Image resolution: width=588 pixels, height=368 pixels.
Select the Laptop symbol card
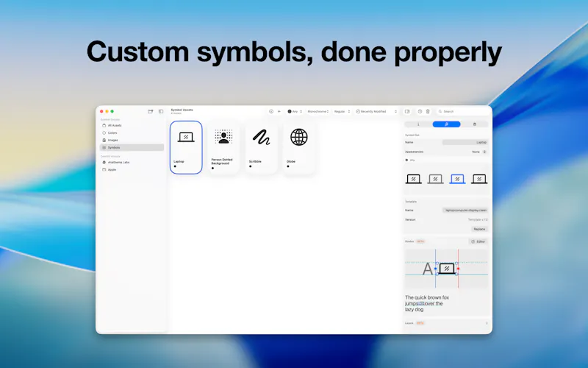click(186, 148)
